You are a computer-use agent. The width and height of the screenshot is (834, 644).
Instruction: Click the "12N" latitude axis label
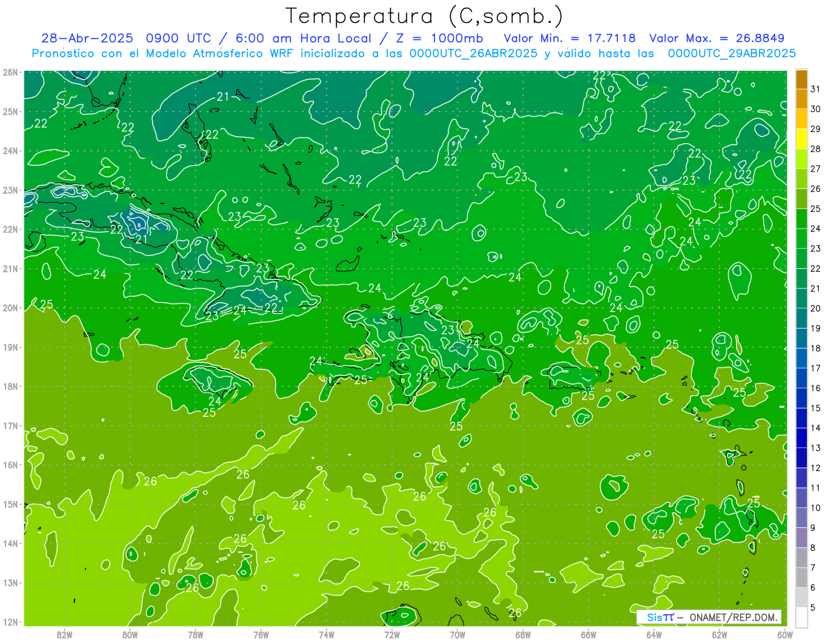pos(10,622)
